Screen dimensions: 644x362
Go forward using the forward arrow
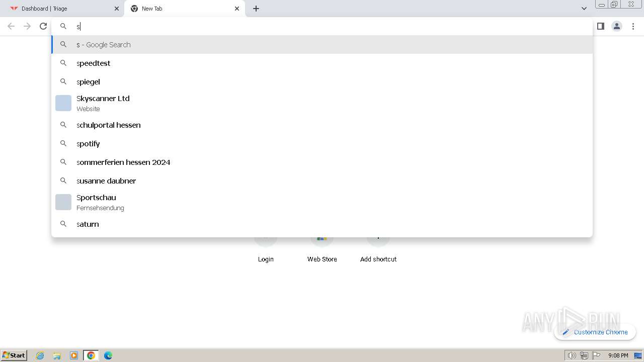[x=27, y=26]
